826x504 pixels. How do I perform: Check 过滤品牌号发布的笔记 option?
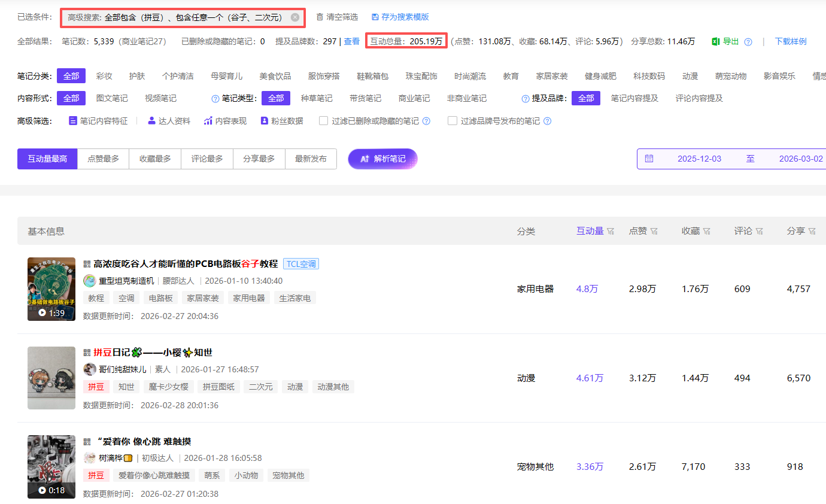coord(453,121)
